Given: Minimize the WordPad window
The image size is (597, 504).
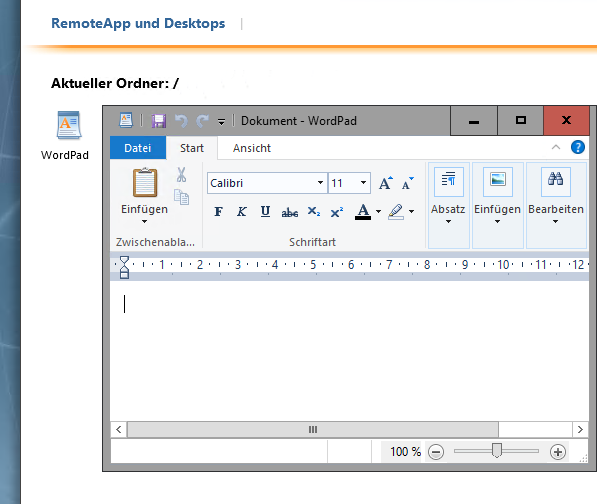Looking at the screenshot, I should 474,121.
